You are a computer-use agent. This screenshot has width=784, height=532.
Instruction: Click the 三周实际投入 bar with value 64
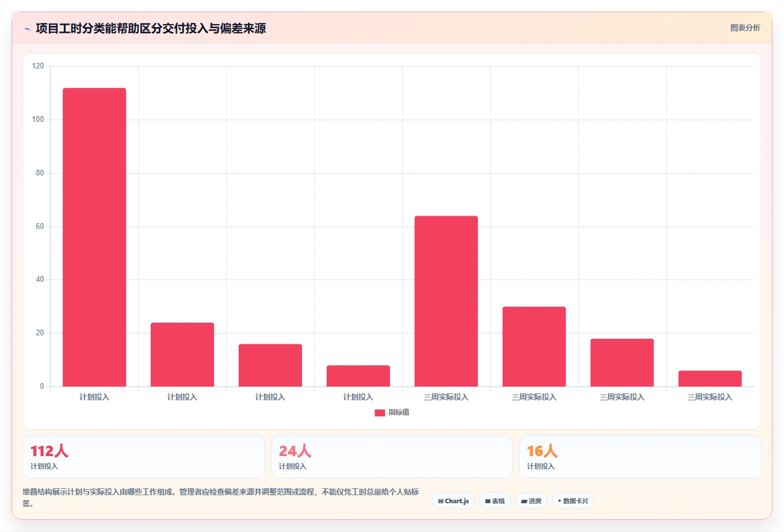446,301
